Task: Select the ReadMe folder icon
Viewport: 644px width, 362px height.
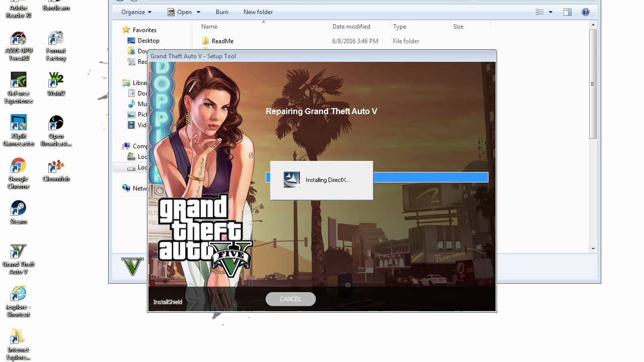Action: click(x=205, y=41)
